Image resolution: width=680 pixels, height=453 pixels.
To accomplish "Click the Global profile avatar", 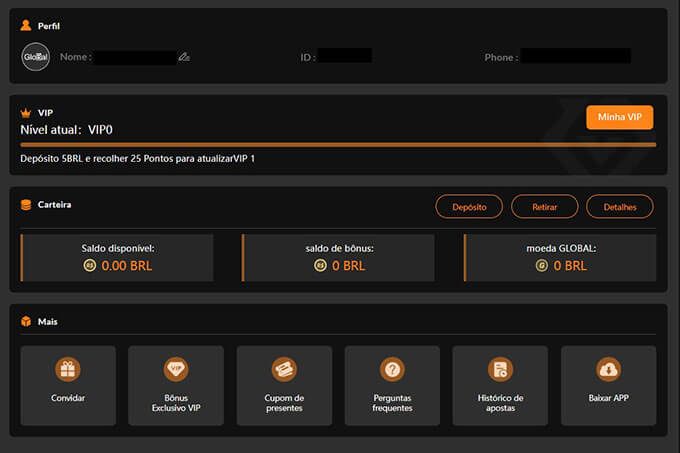I will [x=35, y=57].
